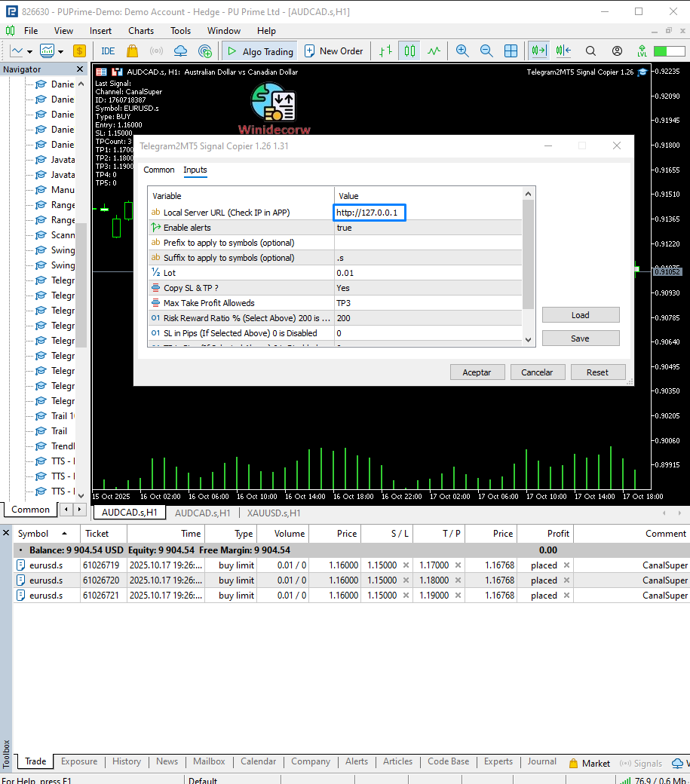Image resolution: width=690 pixels, height=784 pixels.
Task: Select the Lot value 0.01 cell
Action: point(428,273)
